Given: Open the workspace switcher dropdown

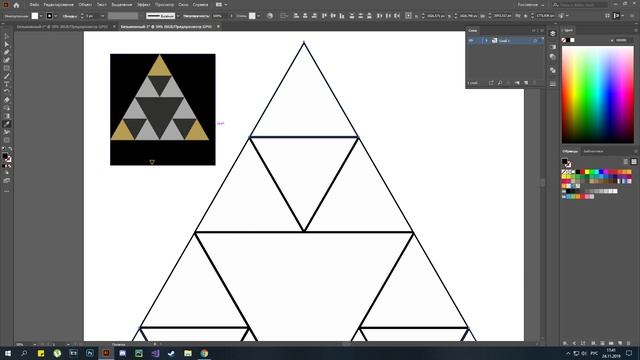Looking at the screenshot, I should pyautogui.click(x=531, y=5).
